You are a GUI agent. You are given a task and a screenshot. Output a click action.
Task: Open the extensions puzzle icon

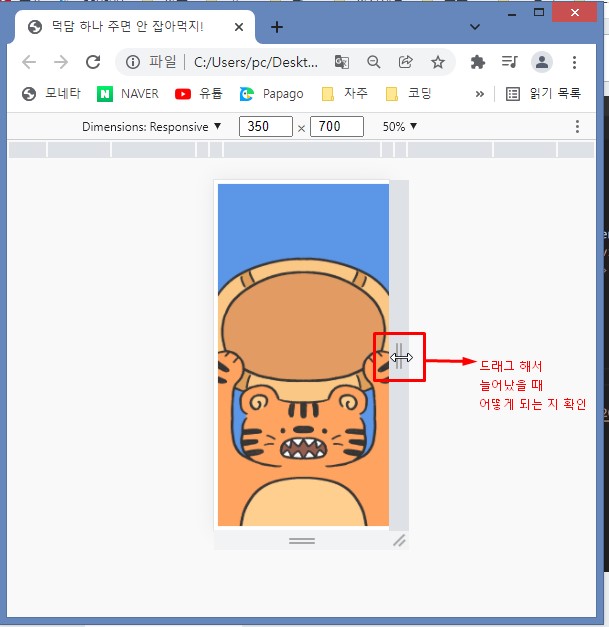tap(477, 62)
